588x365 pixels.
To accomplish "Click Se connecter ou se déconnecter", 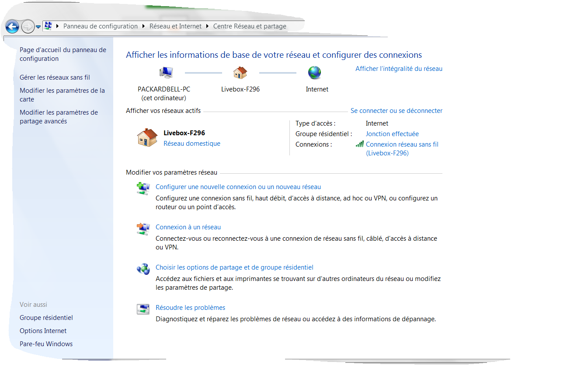I will 396,111.
